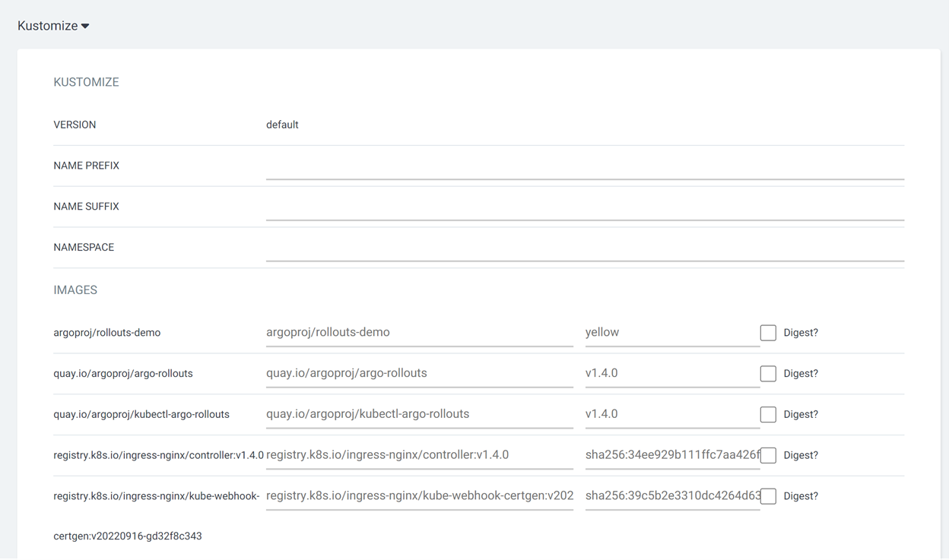The image size is (949, 560).
Task: Edit the kubectl-argo-rollouts image name field
Action: pyautogui.click(x=419, y=415)
